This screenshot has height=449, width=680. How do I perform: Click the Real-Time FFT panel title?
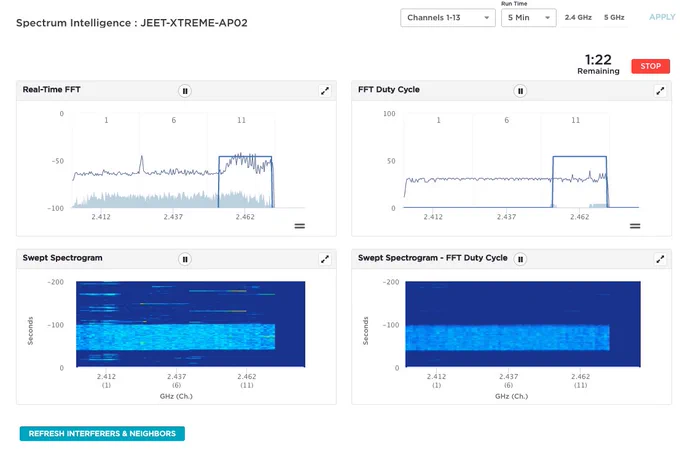[x=52, y=89]
